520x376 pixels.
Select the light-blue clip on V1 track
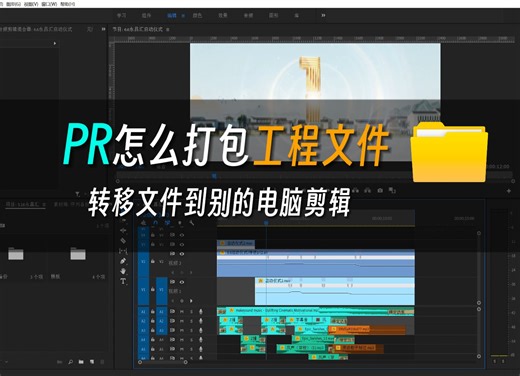click(335, 291)
